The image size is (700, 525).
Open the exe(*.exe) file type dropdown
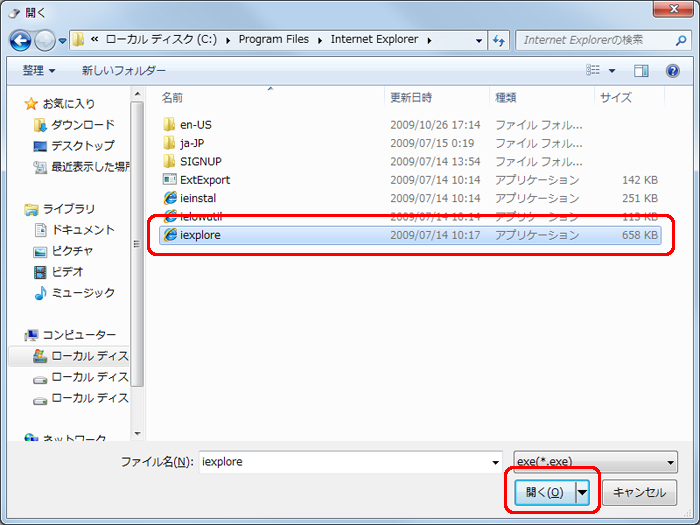pos(596,462)
